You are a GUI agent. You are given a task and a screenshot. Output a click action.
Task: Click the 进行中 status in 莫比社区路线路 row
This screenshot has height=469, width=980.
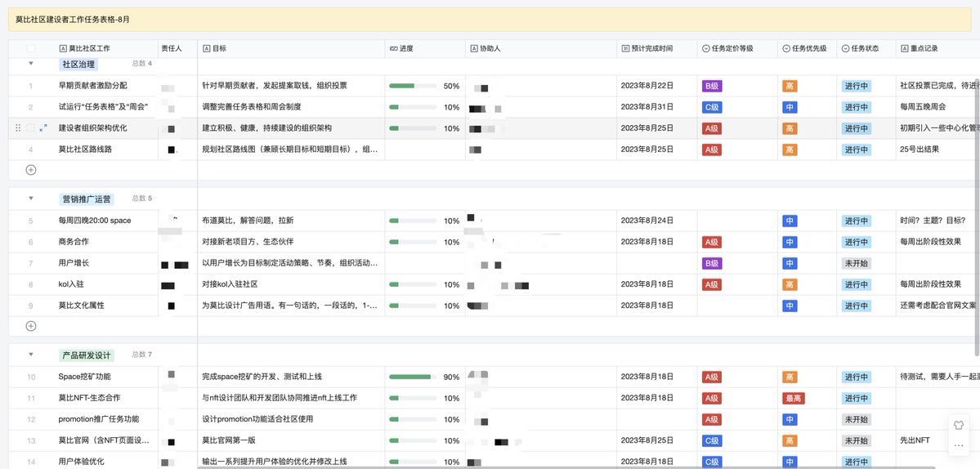(x=857, y=150)
